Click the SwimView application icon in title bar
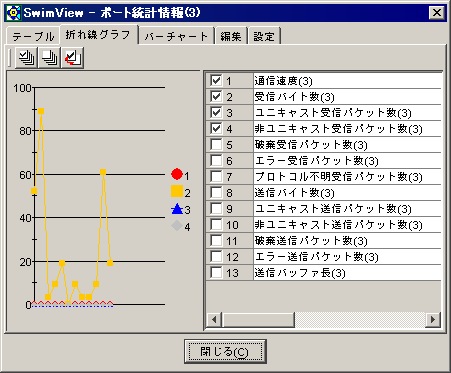 click(14, 13)
